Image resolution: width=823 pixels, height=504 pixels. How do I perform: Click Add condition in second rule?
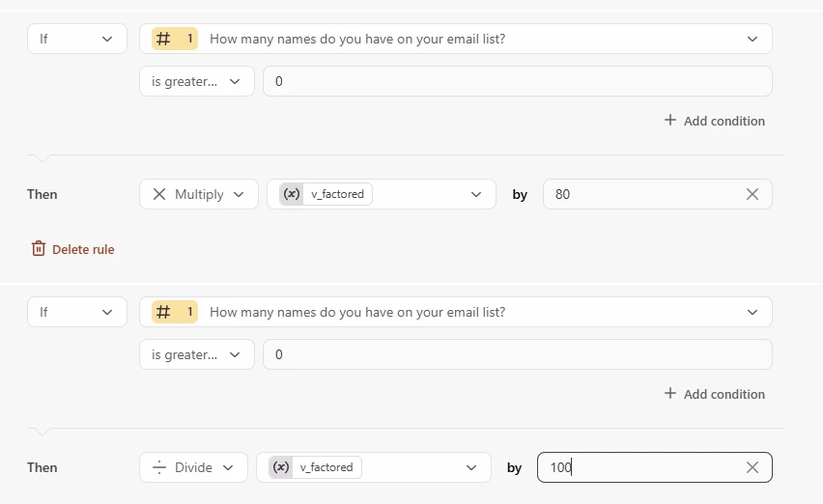tap(724, 394)
